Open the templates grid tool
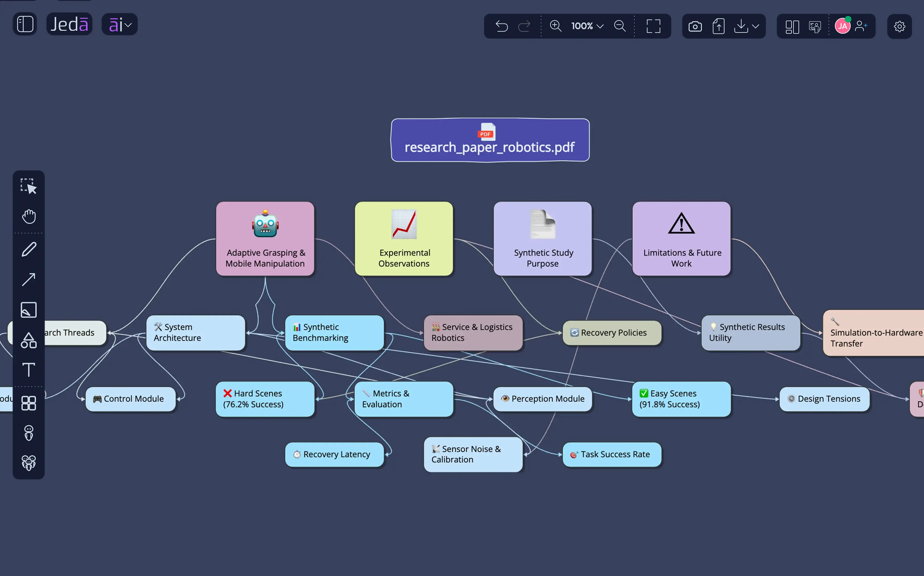This screenshot has height=576, width=924. [28, 403]
